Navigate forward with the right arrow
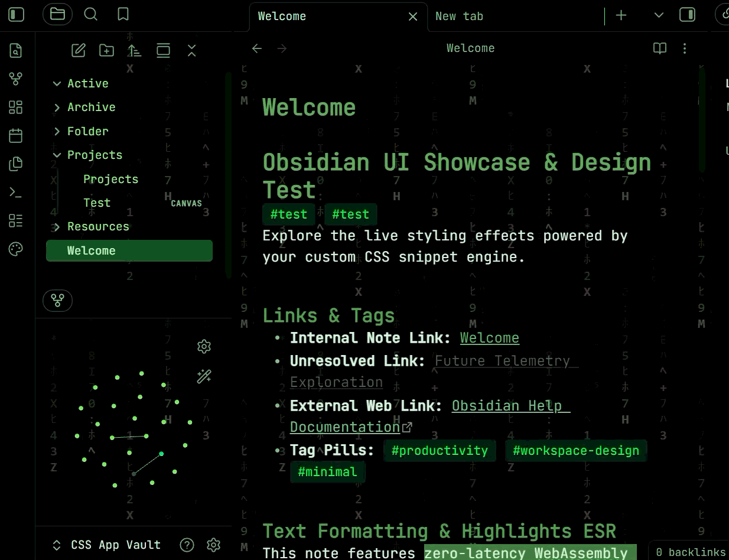This screenshot has width=729, height=560. [282, 48]
